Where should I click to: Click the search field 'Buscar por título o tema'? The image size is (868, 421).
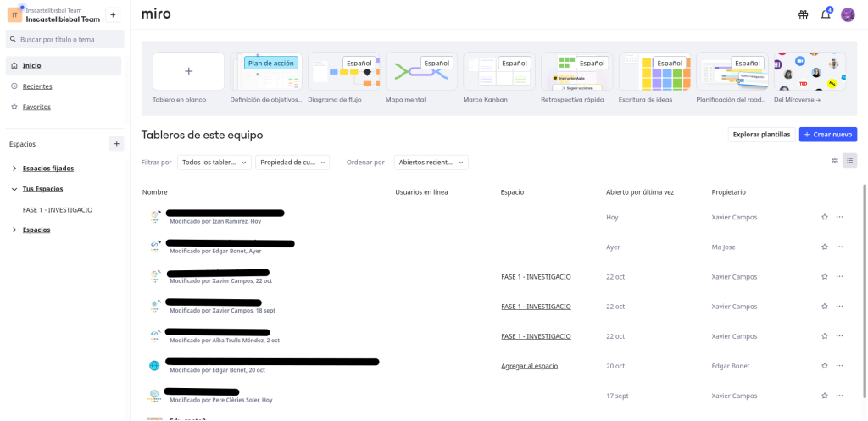tap(64, 39)
